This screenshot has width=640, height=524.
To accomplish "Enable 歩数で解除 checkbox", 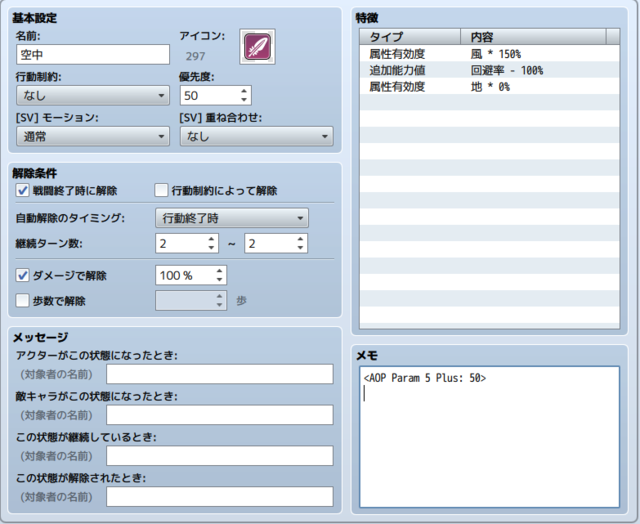I will point(22,301).
